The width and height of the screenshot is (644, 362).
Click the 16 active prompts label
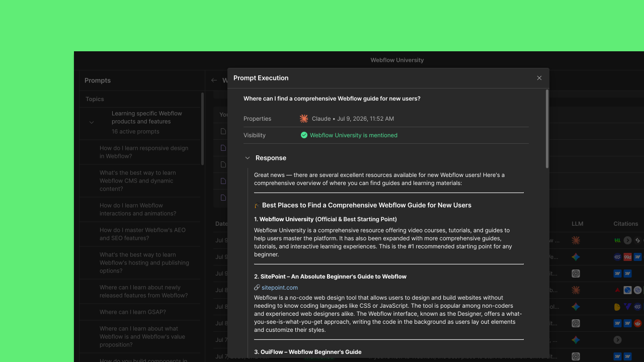coord(135,132)
